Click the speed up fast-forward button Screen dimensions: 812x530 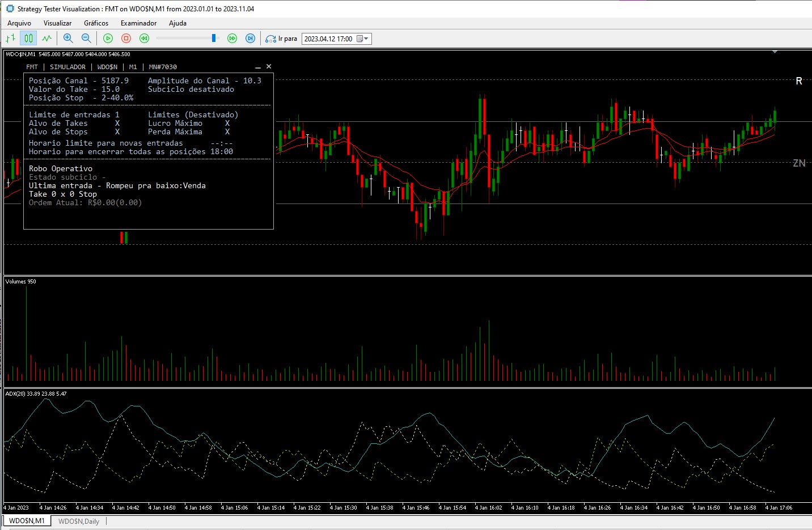232,39
